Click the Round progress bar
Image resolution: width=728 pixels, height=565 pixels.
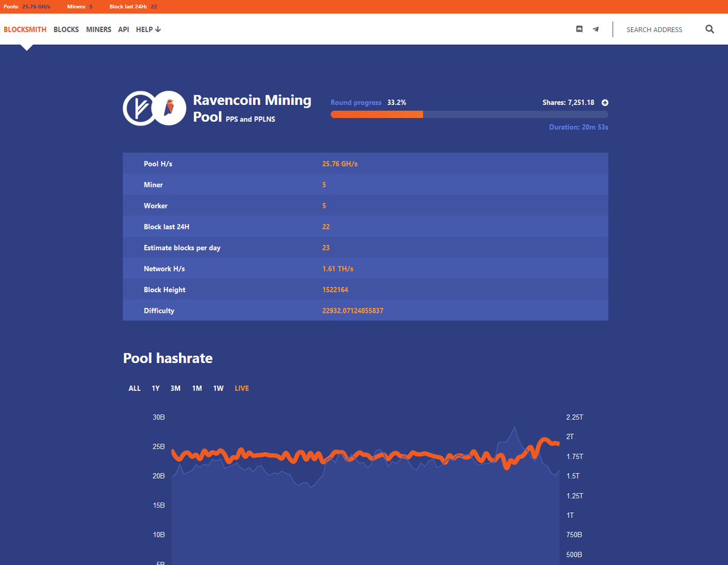point(467,114)
